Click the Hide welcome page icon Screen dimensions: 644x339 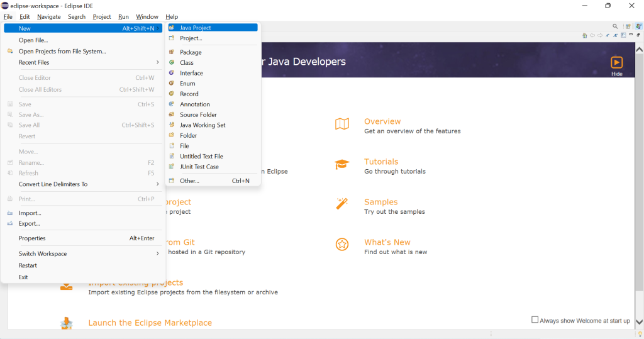[x=616, y=63]
